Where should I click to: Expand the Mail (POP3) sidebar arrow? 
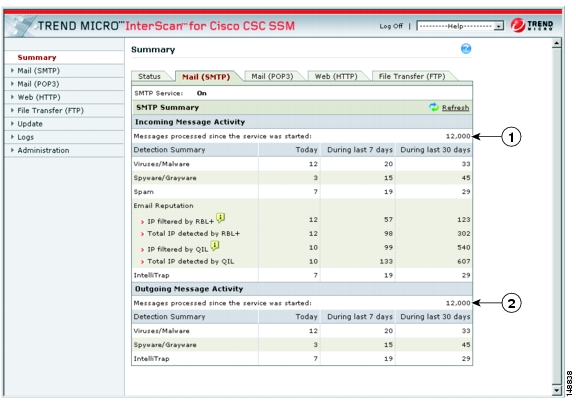(x=12, y=84)
